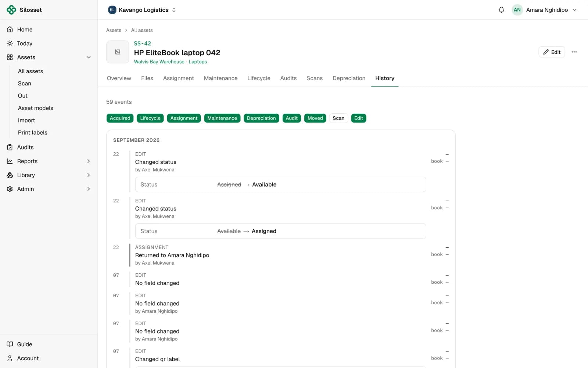Image resolution: width=588 pixels, height=368 pixels.
Task: Click the KL organization badge
Action: click(x=112, y=10)
